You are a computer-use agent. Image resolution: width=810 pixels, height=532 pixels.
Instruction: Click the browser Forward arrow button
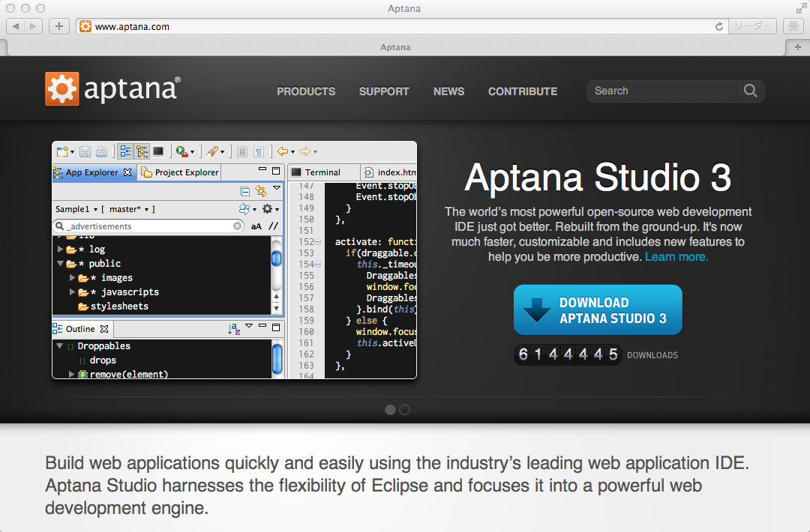[x=33, y=26]
